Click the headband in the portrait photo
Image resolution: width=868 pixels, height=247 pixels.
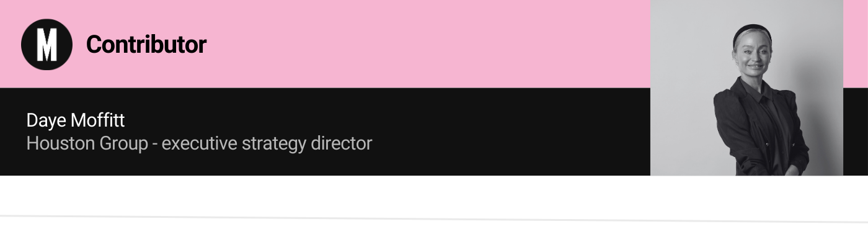click(751, 32)
